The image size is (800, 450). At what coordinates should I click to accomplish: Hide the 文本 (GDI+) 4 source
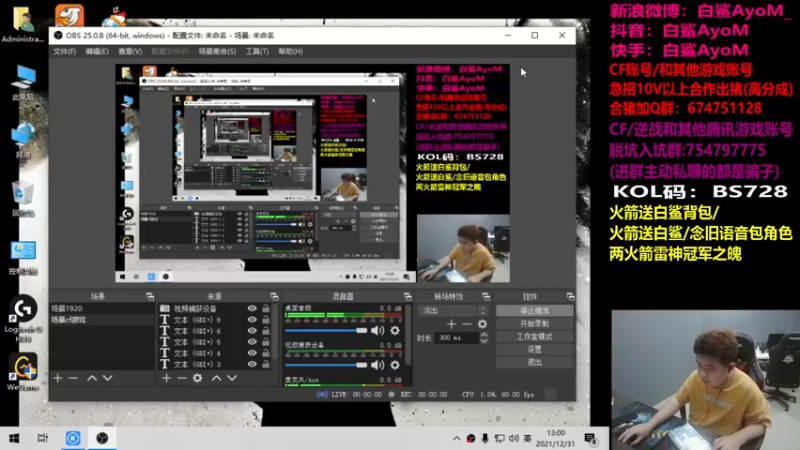252,353
